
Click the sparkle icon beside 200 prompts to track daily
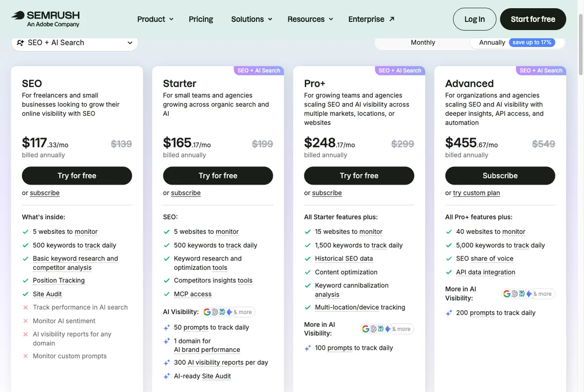[449, 313]
